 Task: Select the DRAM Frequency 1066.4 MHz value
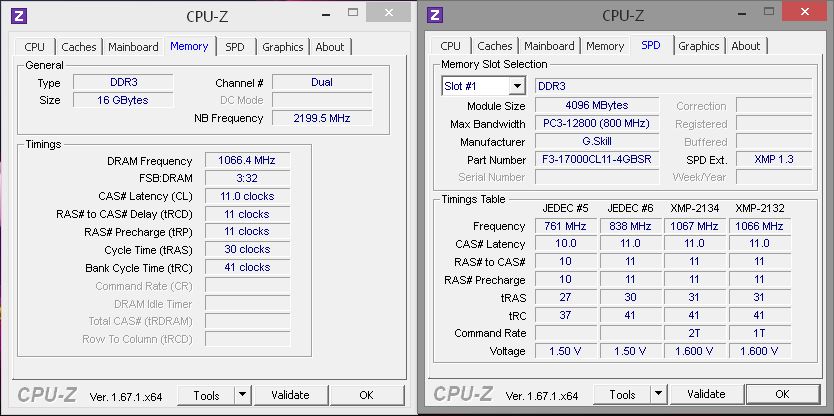pyautogui.click(x=248, y=161)
